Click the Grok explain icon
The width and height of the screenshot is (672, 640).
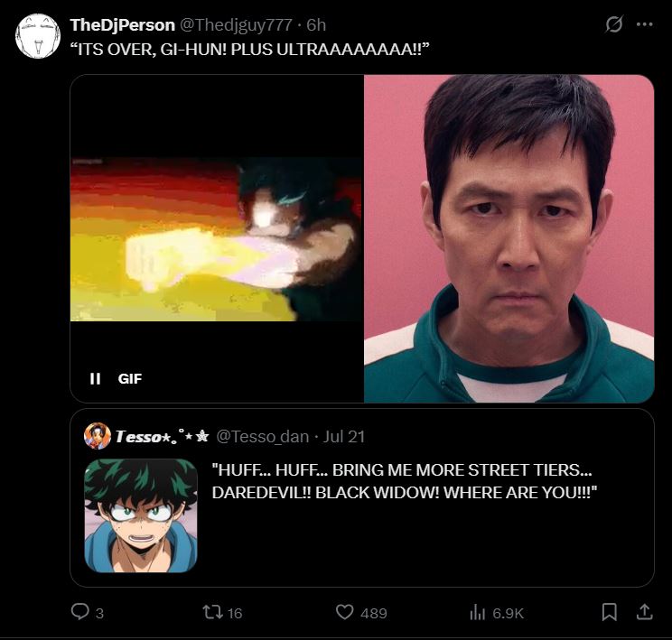(x=613, y=24)
